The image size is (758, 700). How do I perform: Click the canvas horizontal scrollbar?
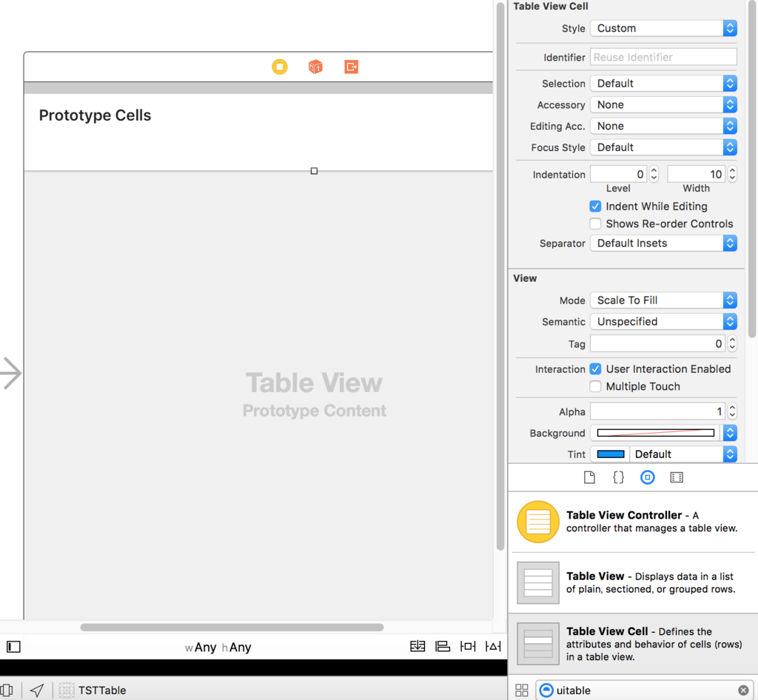click(x=232, y=627)
